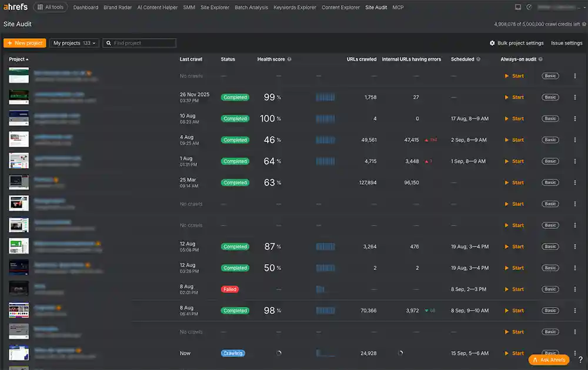This screenshot has height=370, width=588.
Task: Open more options for 100% health project
Action: coord(575,119)
